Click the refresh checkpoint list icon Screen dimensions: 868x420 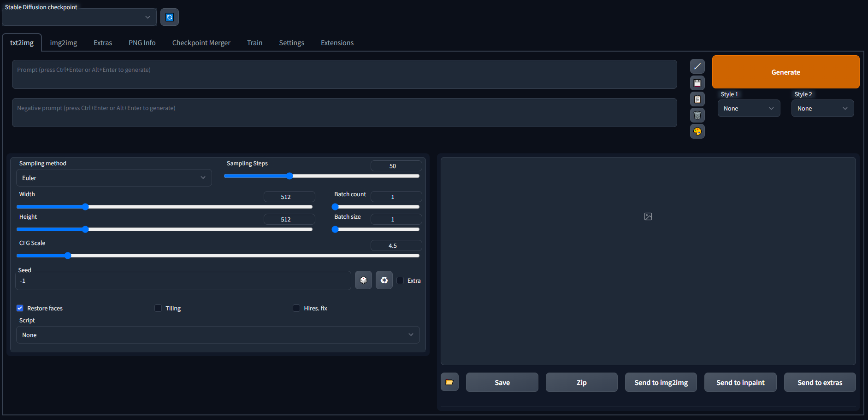point(169,17)
